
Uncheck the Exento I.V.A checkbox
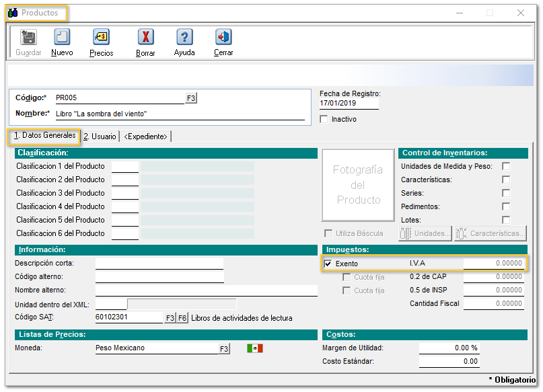[x=328, y=264]
